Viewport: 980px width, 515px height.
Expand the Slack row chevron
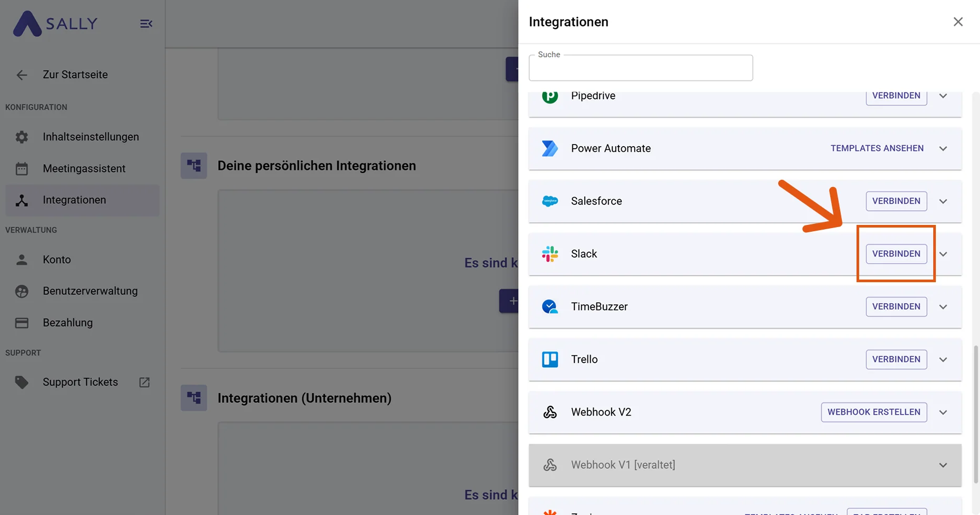point(943,254)
